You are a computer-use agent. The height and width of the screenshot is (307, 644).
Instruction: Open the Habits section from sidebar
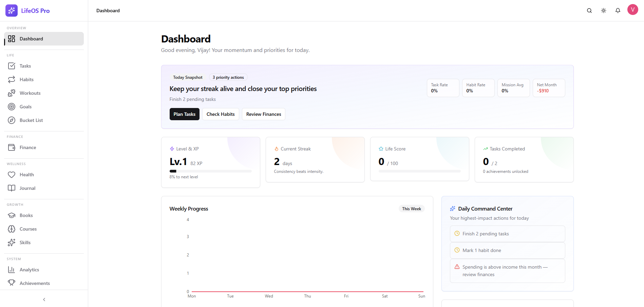[x=26, y=79]
